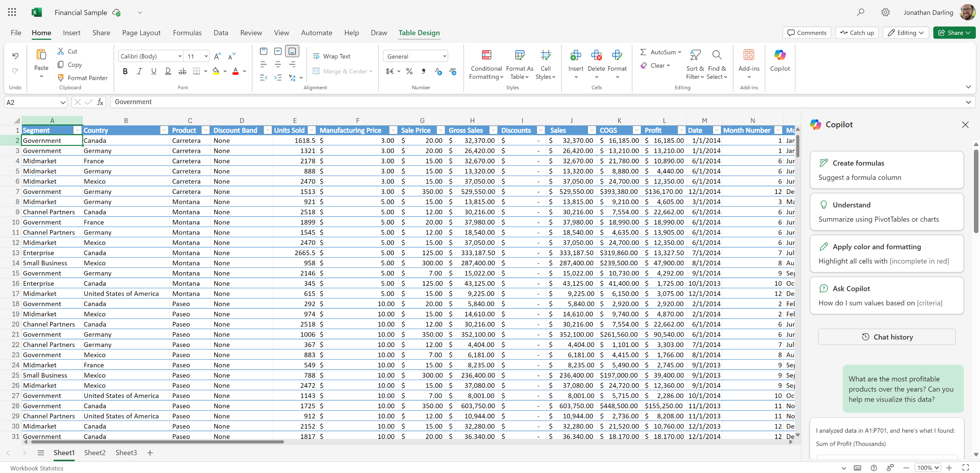Click the Sort & Filter icon

coord(695,55)
